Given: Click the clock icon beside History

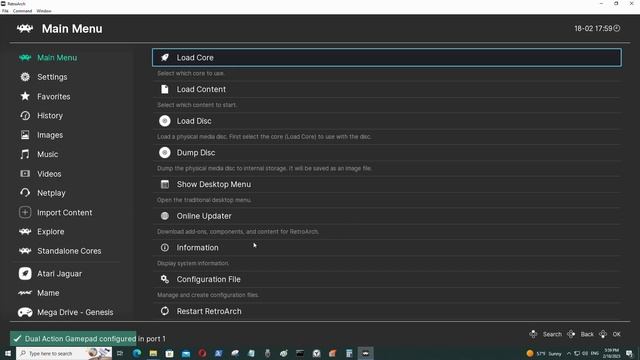Looking at the screenshot, I should 25,116.
